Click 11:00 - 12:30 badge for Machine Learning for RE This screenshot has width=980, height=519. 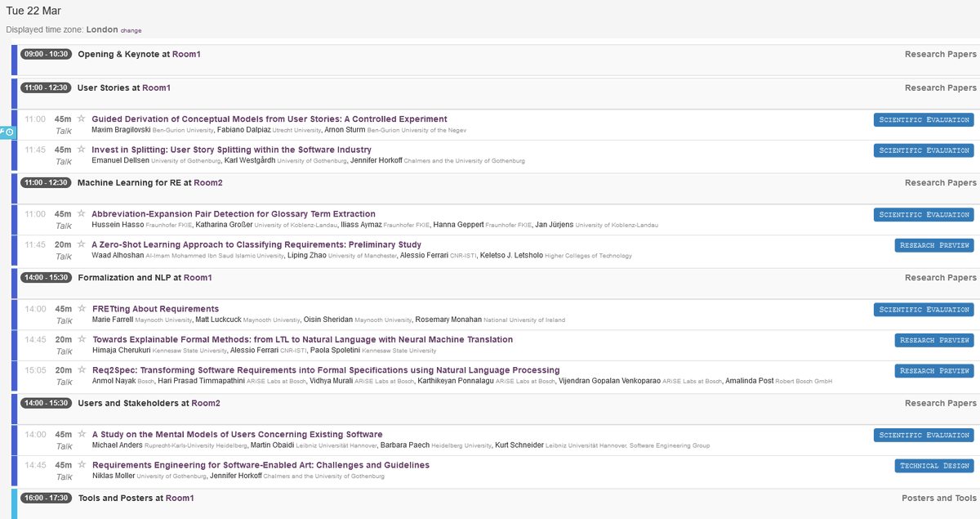(46, 182)
